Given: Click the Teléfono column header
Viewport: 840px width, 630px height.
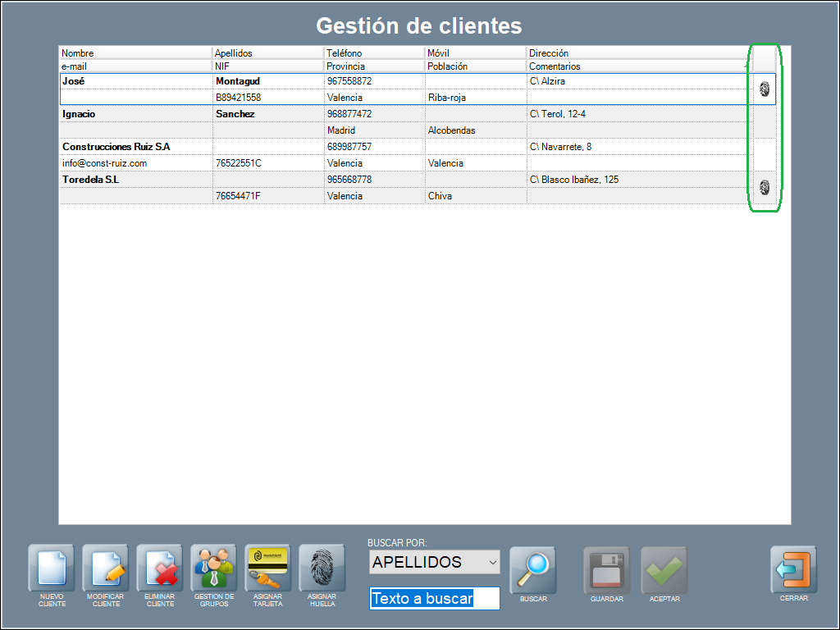Looking at the screenshot, I should pyautogui.click(x=373, y=53).
